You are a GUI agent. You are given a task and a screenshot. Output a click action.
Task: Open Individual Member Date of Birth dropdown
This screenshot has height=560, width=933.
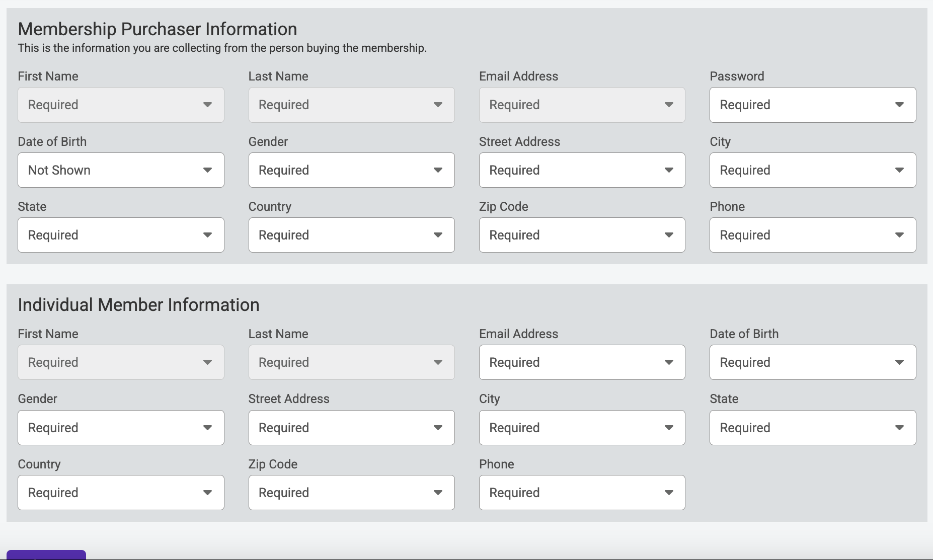pyautogui.click(x=813, y=362)
